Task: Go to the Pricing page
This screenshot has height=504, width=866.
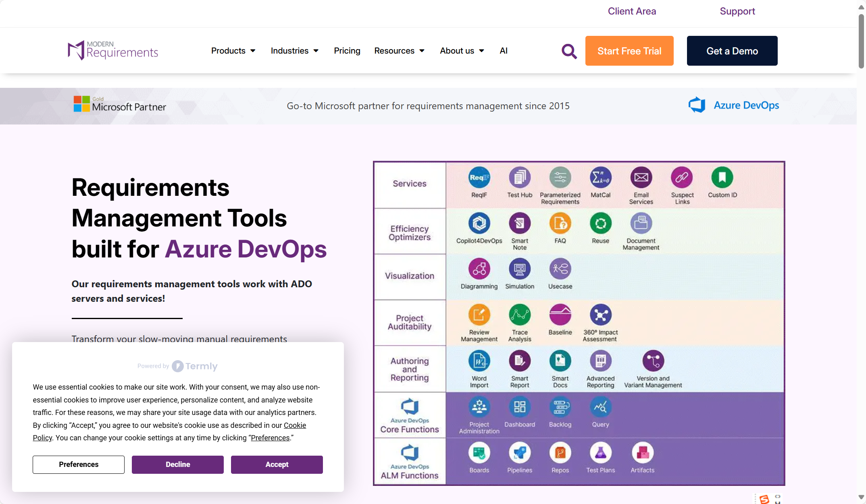Action: [x=347, y=51]
